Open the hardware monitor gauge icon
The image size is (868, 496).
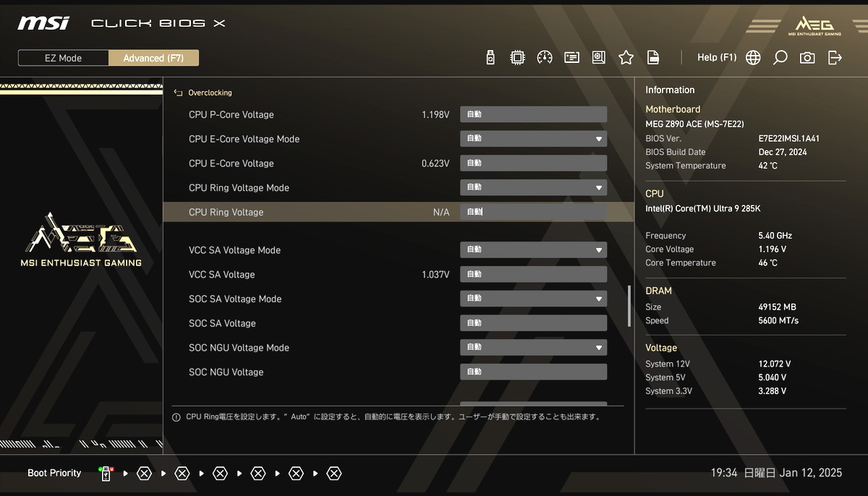point(545,58)
